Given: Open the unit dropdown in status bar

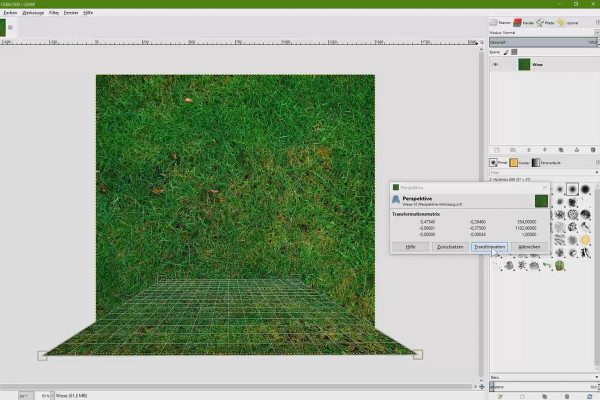Looking at the screenshot, I should coord(26,396).
